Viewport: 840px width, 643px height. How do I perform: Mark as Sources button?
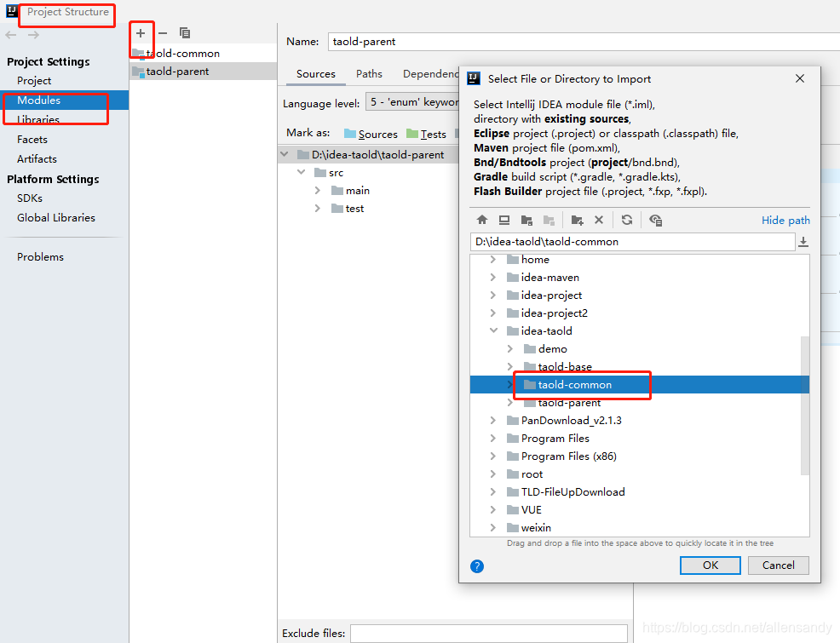(371, 134)
